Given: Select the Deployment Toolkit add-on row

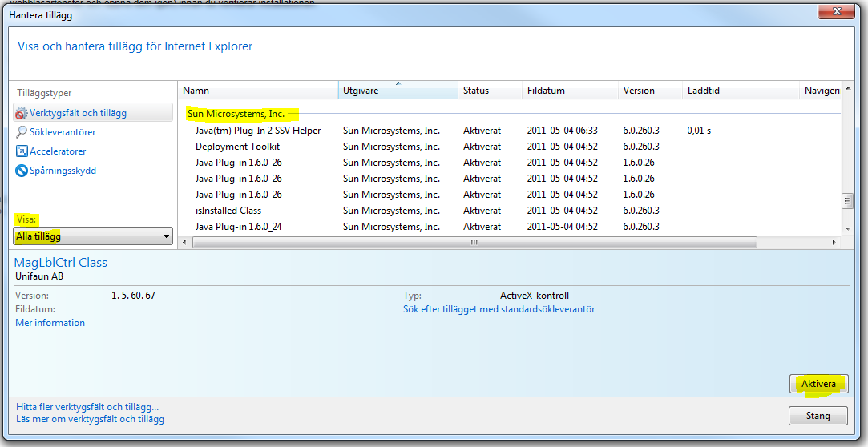Looking at the screenshot, I should pyautogui.click(x=509, y=147).
